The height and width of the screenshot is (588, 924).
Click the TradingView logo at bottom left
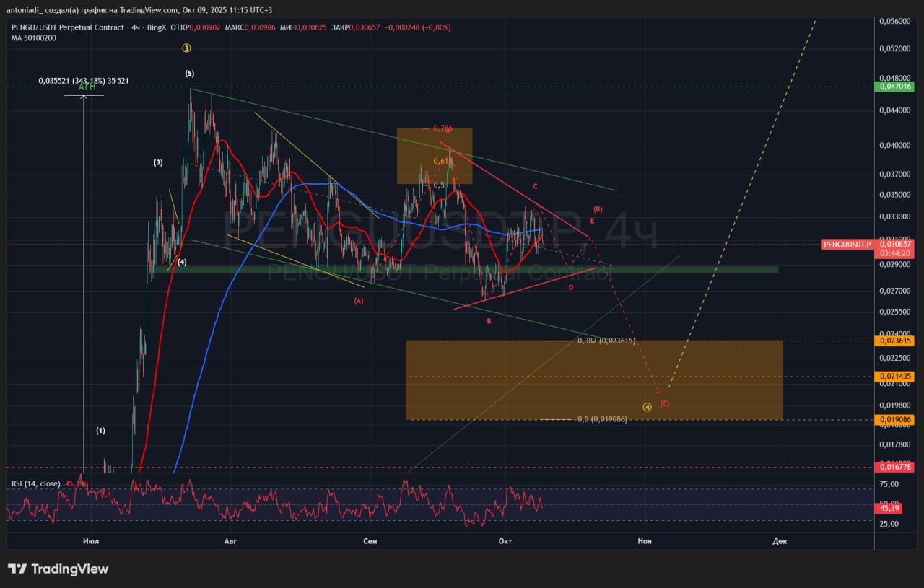tap(58, 569)
